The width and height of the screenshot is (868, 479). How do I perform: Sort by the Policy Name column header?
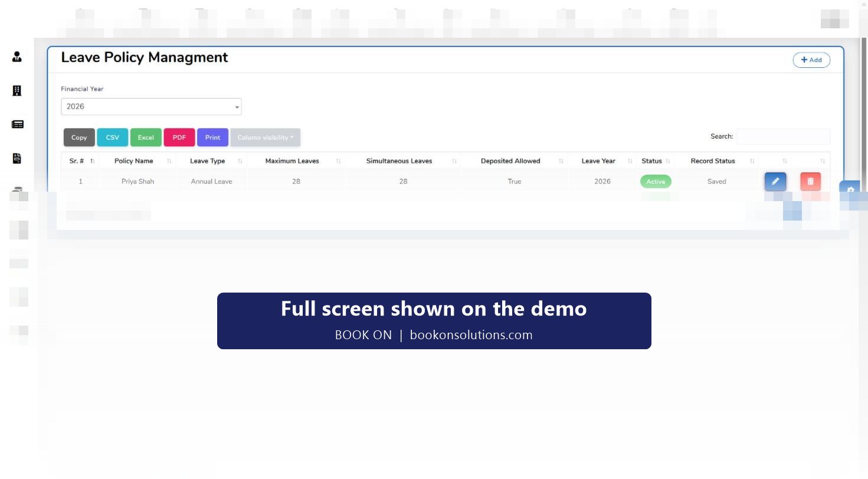pyautogui.click(x=137, y=161)
